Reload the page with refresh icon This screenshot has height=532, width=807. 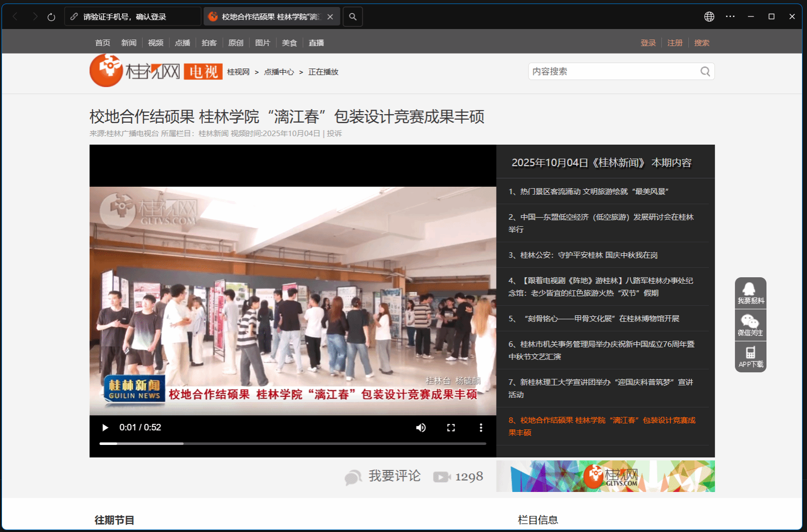[x=51, y=17]
